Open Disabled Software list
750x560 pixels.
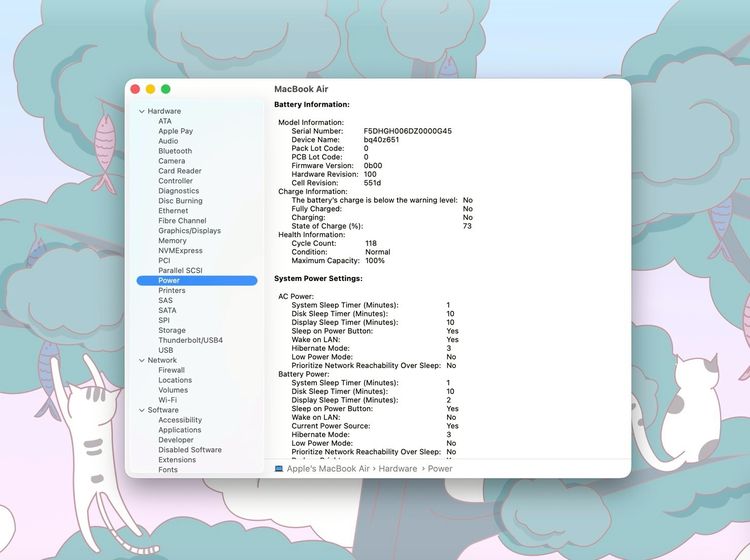190,450
